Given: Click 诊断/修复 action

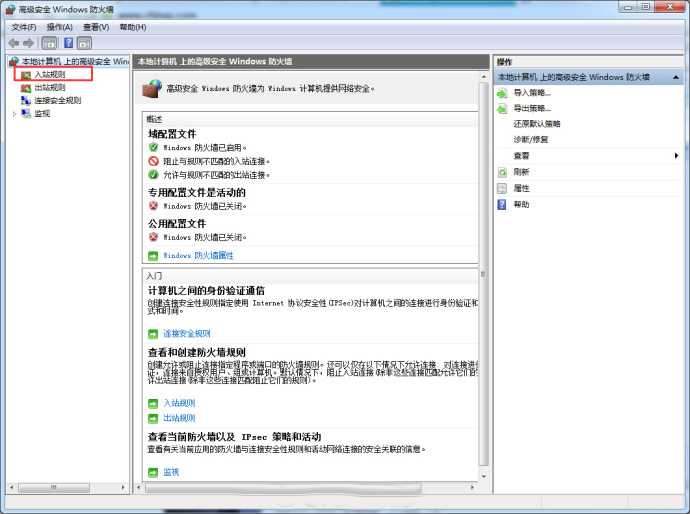Looking at the screenshot, I should (531, 140).
